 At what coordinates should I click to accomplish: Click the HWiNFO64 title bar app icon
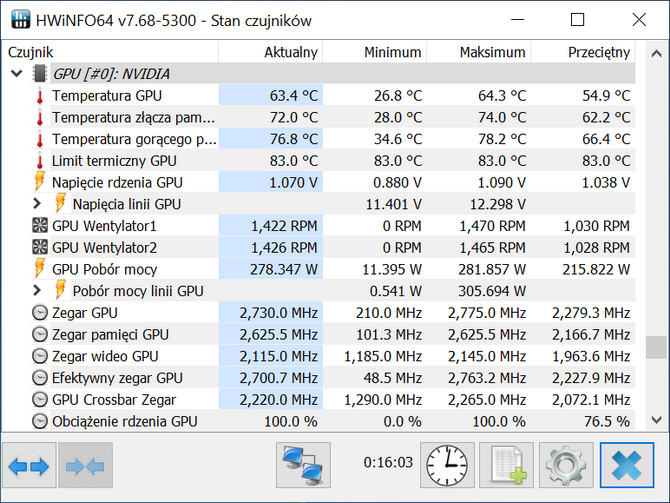tap(20, 20)
